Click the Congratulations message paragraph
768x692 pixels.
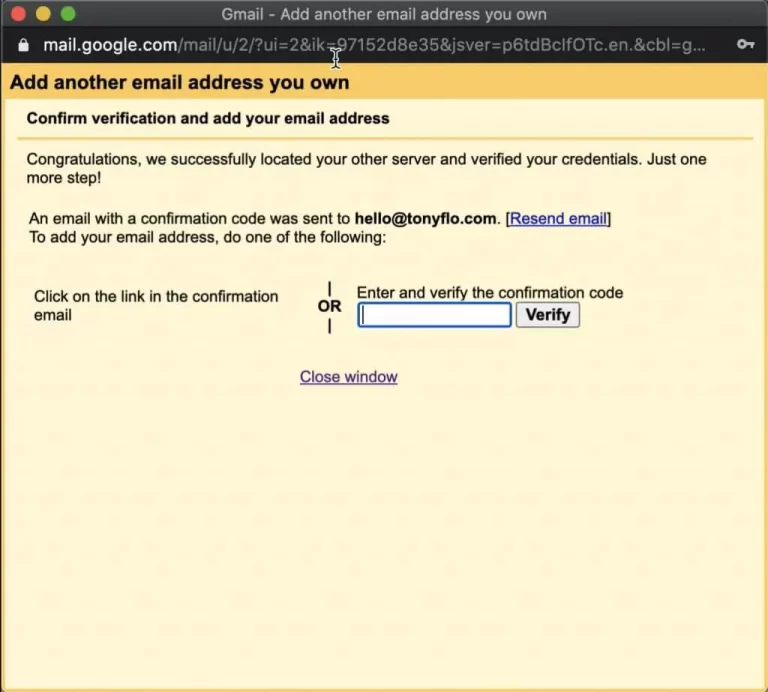(x=366, y=168)
